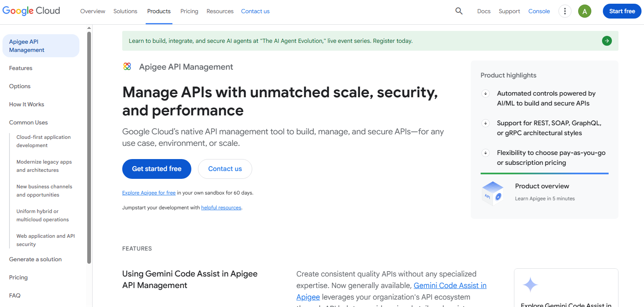
Task: Expand the REST, SOAP, GraphQL support highlight
Action: 486,123
